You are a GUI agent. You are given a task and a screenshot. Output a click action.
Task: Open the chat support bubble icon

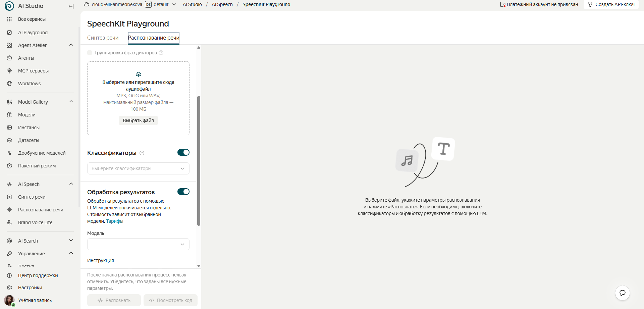tap(623, 293)
